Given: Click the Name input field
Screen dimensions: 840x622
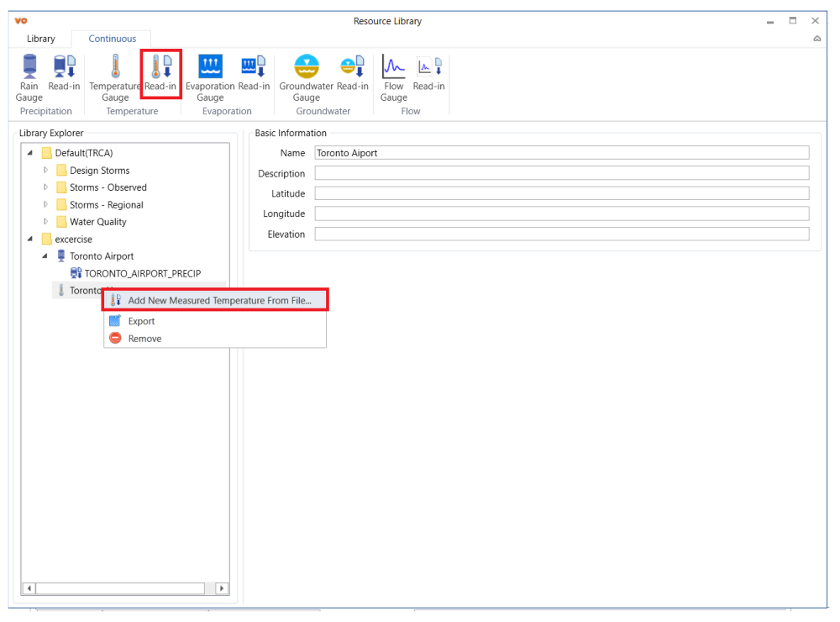Looking at the screenshot, I should (x=561, y=153).
